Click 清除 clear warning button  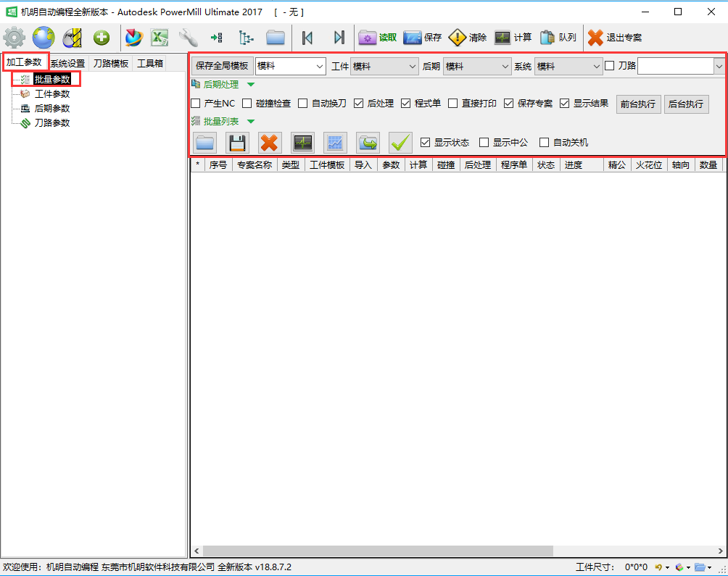(x=468, y=38)
